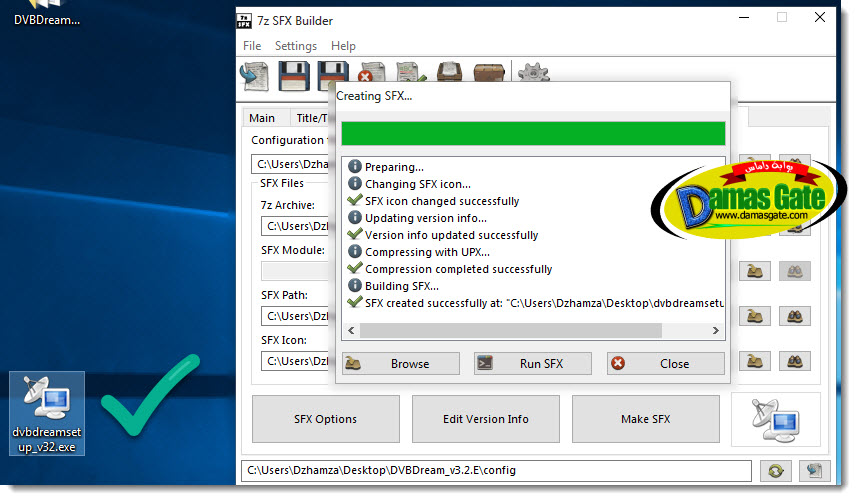Switch to the Main tab
Viewport: 856px width, 500px height.
(262, 118)
